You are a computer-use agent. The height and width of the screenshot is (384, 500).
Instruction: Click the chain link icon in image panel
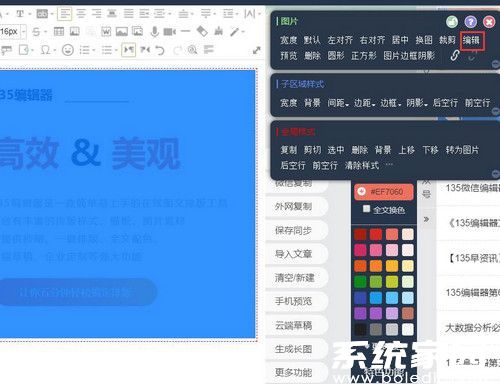pos(455,55)
